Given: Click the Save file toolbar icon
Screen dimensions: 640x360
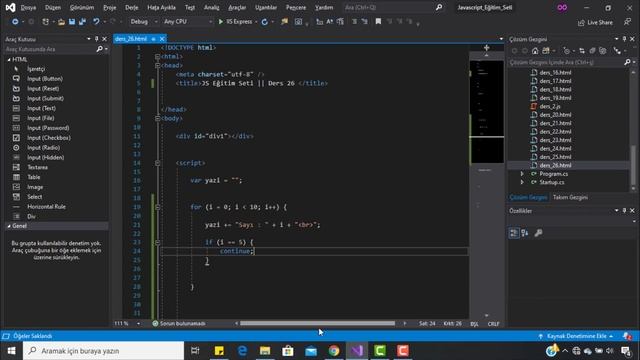Looking at the screenshot, I should tap(72, 22).
